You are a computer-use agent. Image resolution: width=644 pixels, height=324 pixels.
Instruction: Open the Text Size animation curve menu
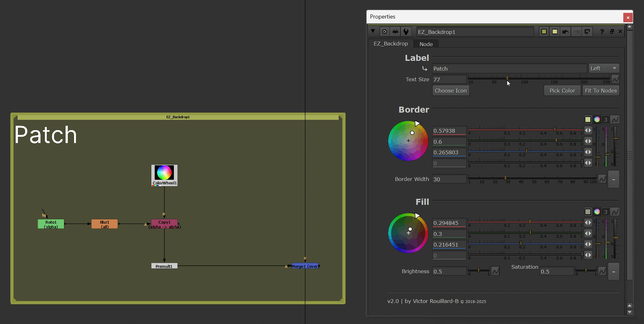tap(615, 79)
